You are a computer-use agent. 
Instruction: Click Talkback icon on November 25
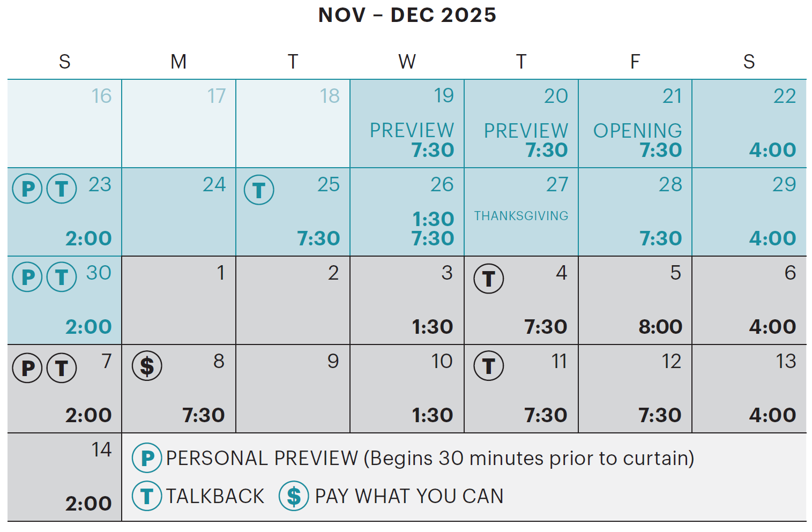pos(259,190)
